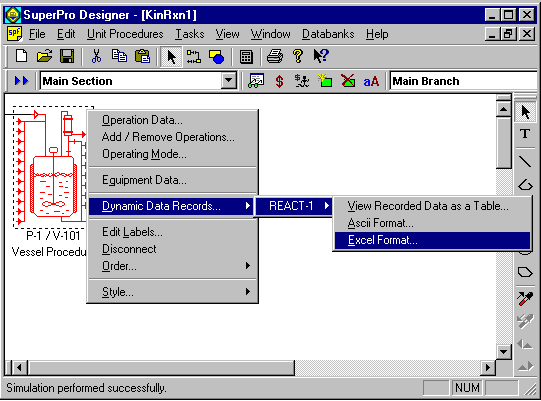
Task: Choose Ascii Format export option
Action: coord(432,223)
